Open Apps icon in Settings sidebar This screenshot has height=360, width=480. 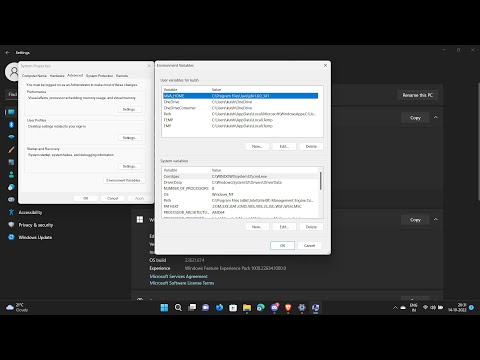[11, 162]
